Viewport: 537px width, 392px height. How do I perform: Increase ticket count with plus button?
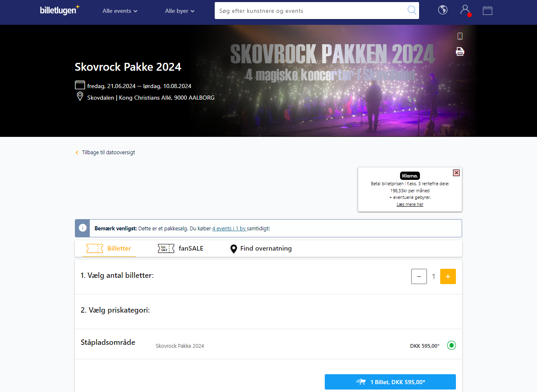[448, 276]
